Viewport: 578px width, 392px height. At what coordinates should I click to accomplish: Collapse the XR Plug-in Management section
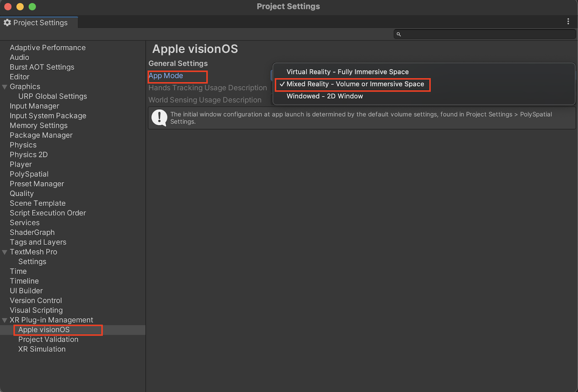pos(4,320)
